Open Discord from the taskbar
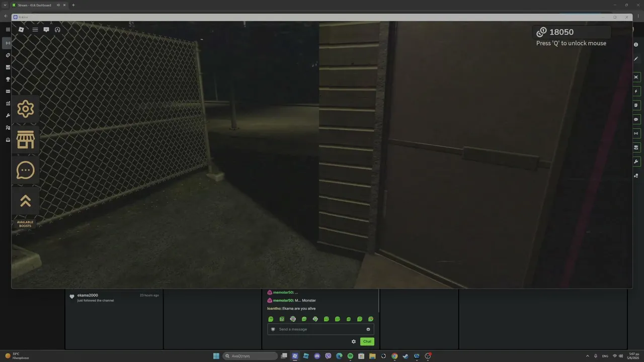The height and width of the screenshot is (362, 644). [x=317, y=356]
